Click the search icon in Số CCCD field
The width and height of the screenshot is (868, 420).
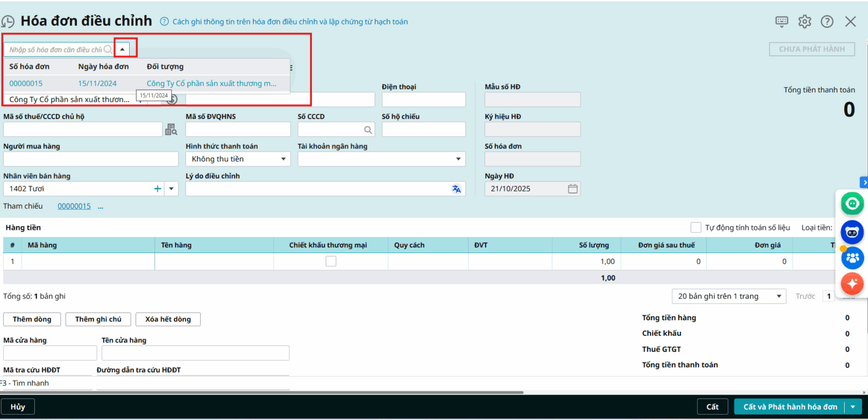[x=368, y=130]
